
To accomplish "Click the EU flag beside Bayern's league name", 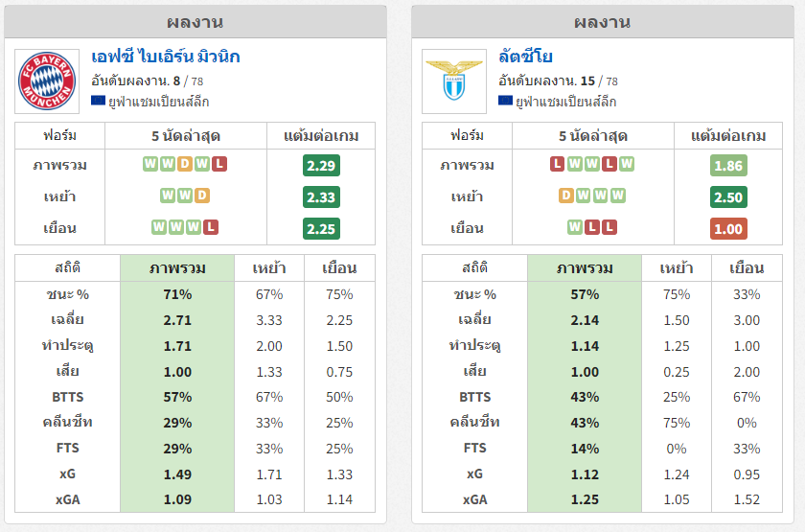I will pos(98,101).
